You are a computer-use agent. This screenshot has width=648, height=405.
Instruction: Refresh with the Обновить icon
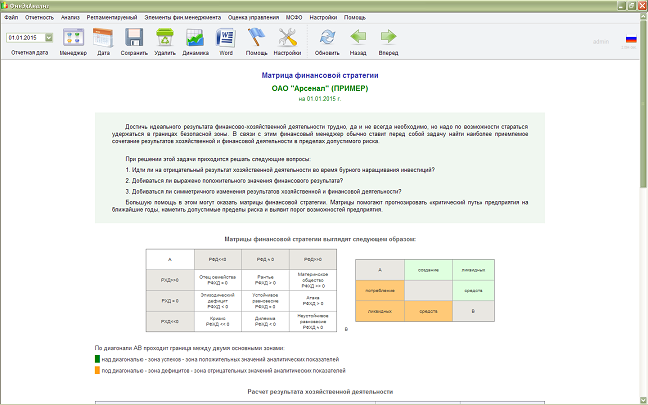327,38
